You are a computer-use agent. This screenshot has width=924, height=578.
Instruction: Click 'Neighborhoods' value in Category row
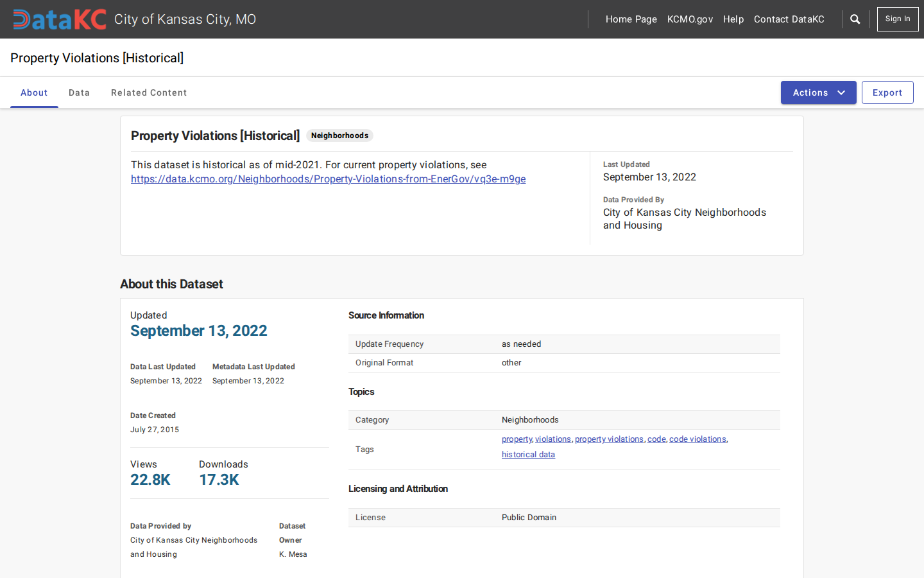[x=530, y=420]
